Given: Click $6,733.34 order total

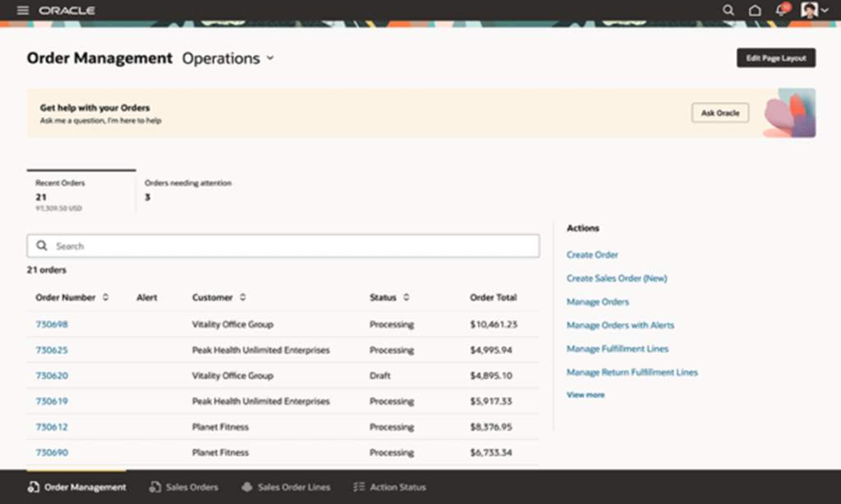Looking at the screenshot, I should [491, 452].
